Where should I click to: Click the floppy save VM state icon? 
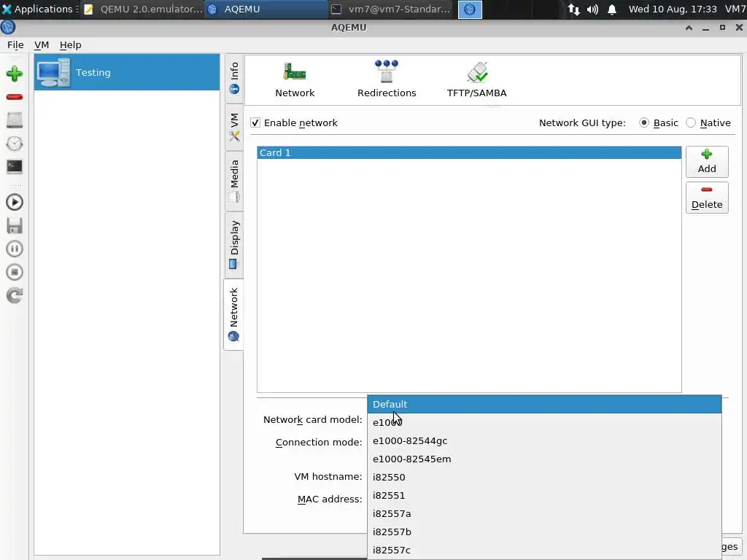(x=15, y=226)
